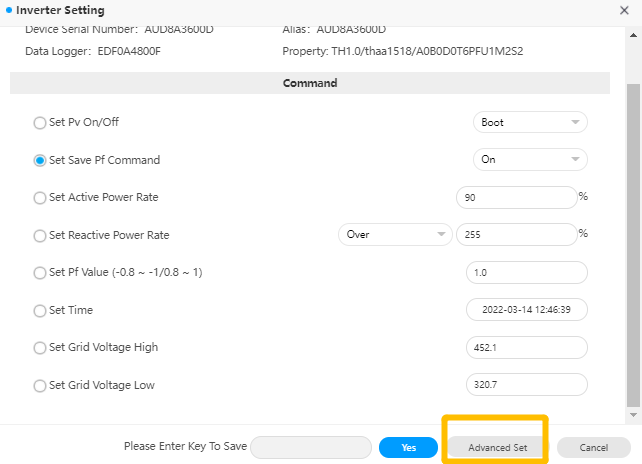Select Set Active Power Rate option
The height and width of the screenshot is (464, 642).
[40, 198]
